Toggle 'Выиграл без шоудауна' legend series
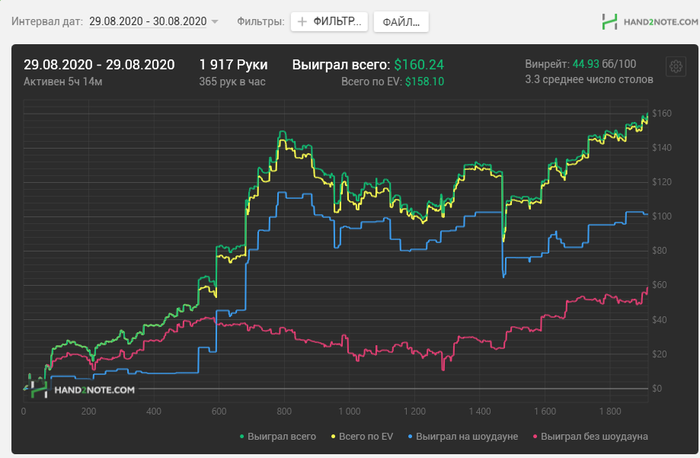700x458 pixels. [590, 436]
